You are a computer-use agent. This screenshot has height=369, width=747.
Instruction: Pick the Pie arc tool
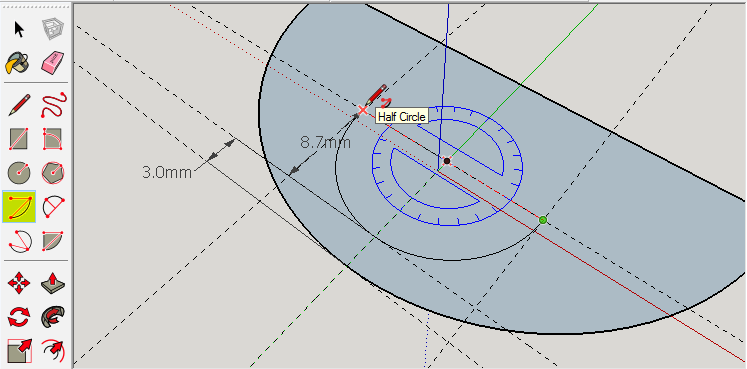[x=53, y=241]
